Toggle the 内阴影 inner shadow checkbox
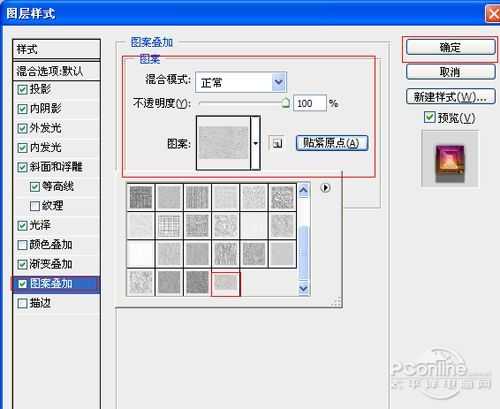The height and width of the screenshot is (409, 500). (x=22, y=109)
